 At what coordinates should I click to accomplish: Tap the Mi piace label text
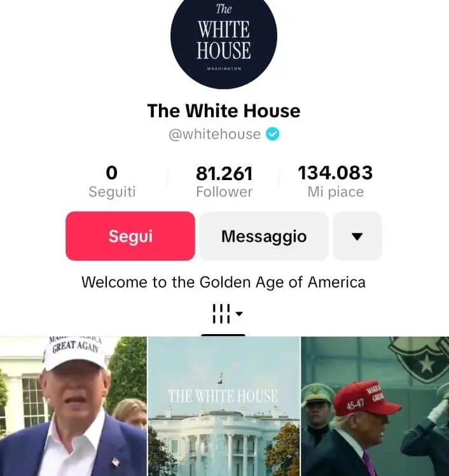(336, 192)
